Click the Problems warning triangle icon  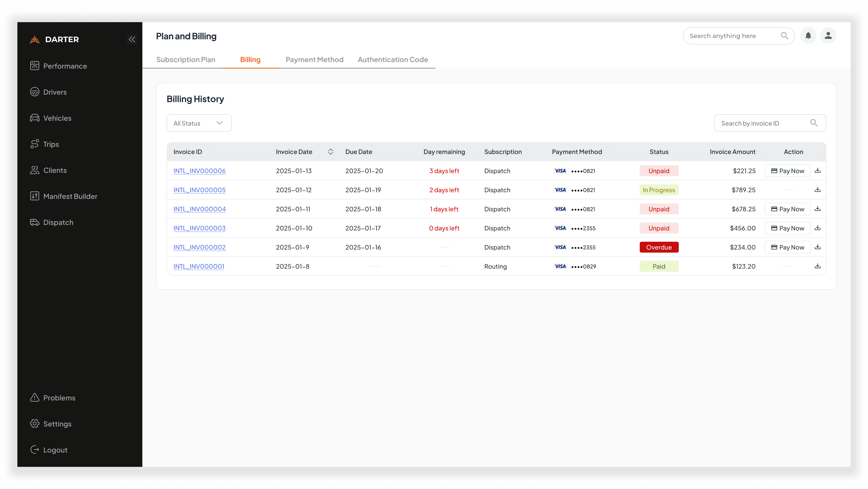click(x=34, y=398)
